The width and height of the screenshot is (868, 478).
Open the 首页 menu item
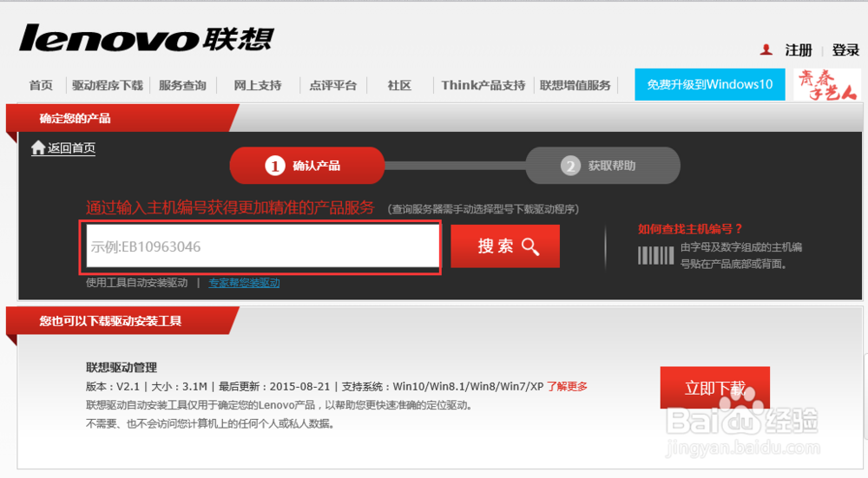(41, 85)
